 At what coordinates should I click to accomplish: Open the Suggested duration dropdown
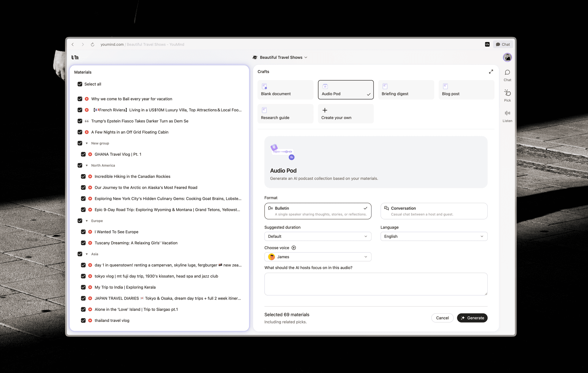pos(318,237)
